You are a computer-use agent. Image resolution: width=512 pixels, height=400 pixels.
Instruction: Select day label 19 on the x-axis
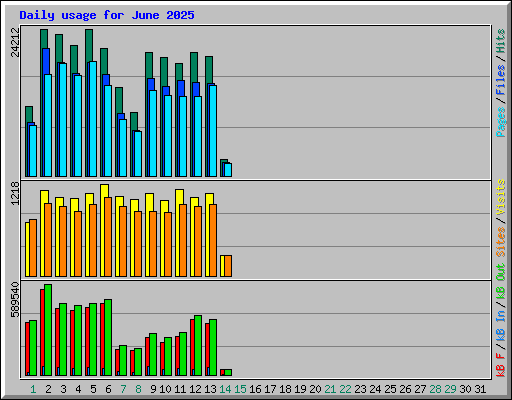point(300,389)
